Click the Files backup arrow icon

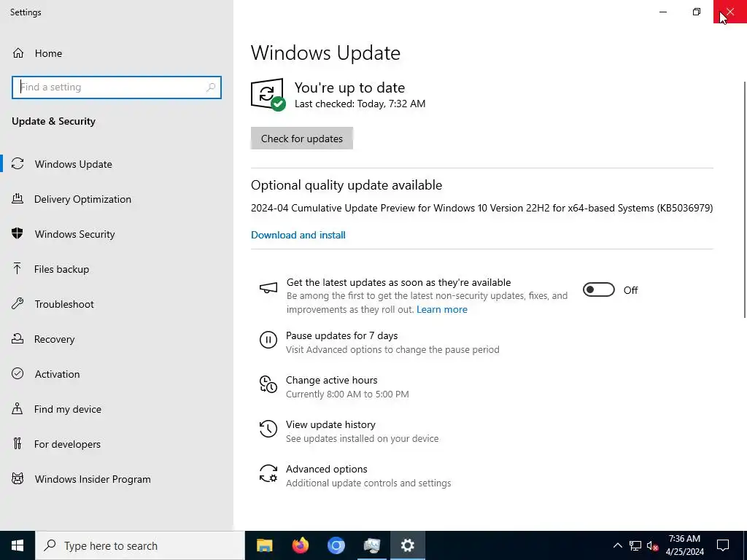(18, 268)
